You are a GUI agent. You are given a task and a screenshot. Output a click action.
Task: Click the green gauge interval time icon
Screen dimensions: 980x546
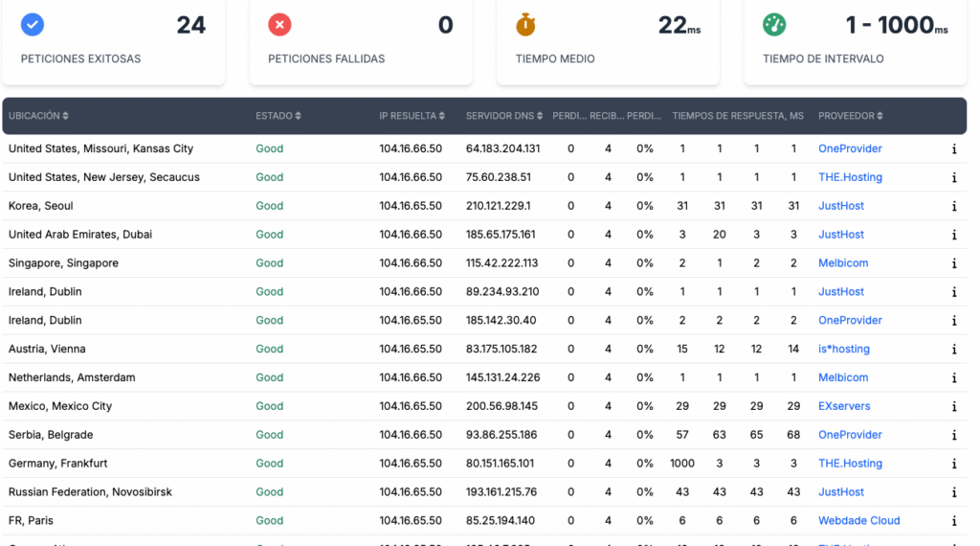coord(774,25)
